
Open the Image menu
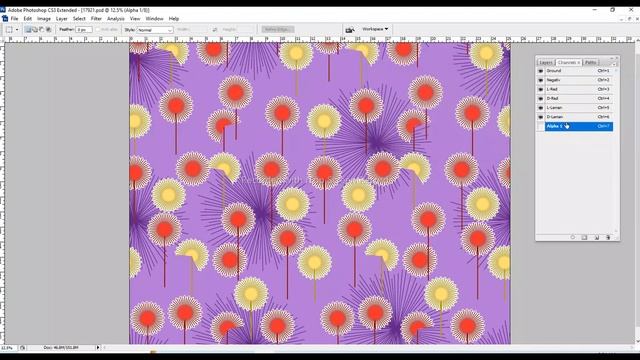(44, 19)
